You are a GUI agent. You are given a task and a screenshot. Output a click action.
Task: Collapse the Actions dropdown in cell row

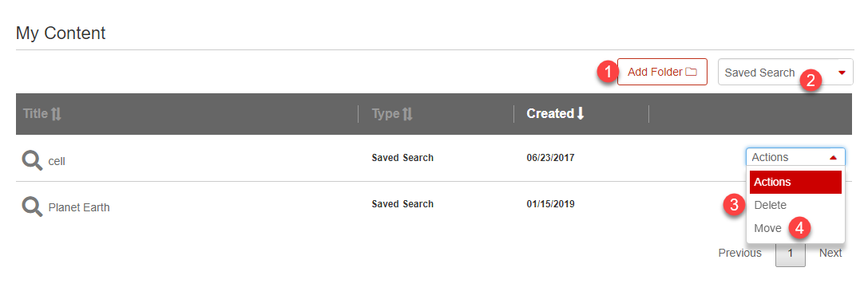tap(795, 157)
